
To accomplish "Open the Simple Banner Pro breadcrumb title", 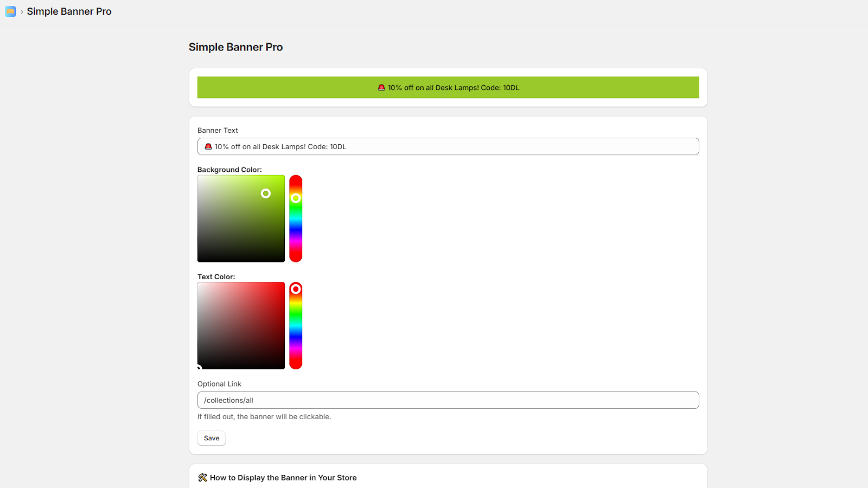I will [x=69, y=11].
